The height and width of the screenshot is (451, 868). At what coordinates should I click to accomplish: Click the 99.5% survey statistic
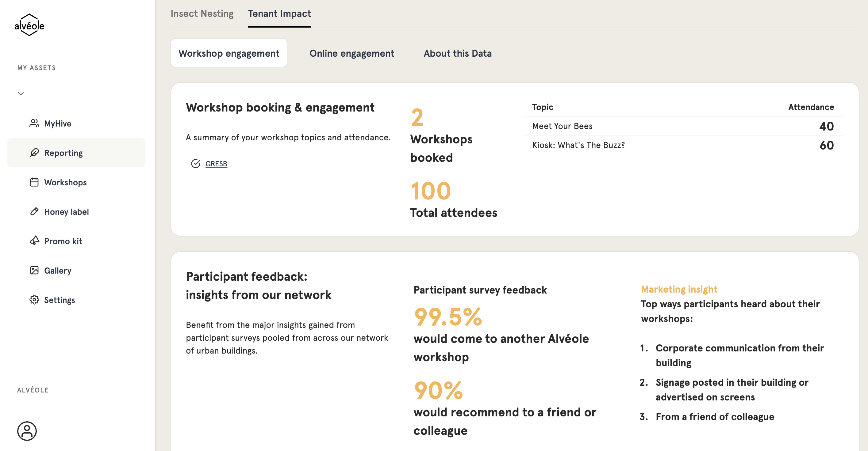[448, 316]
